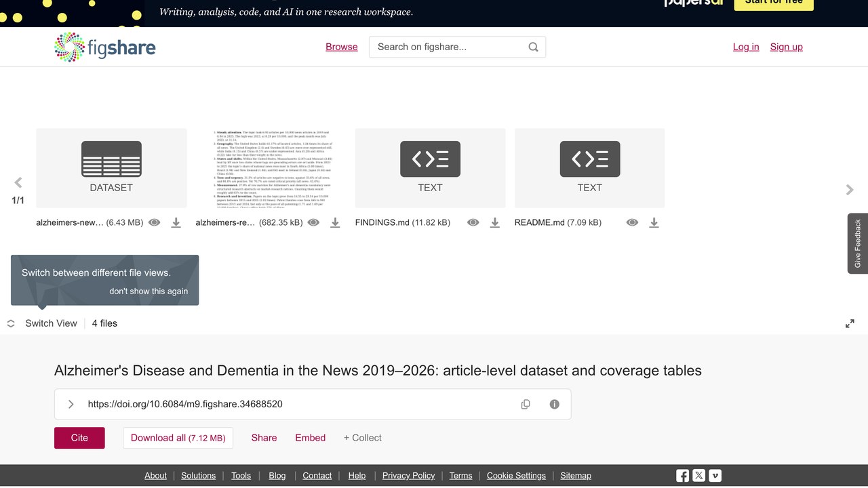
Task: Show DOI info icon
Action: click(554, 404)
